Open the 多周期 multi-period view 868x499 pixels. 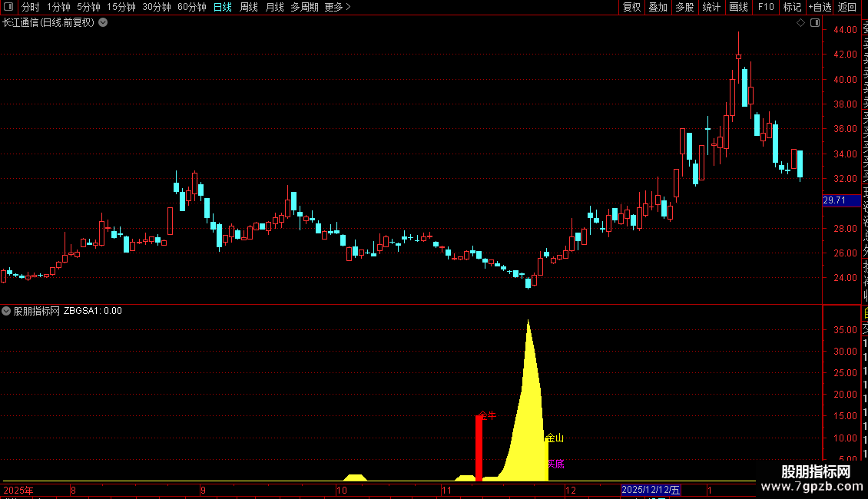coord(304,7)
